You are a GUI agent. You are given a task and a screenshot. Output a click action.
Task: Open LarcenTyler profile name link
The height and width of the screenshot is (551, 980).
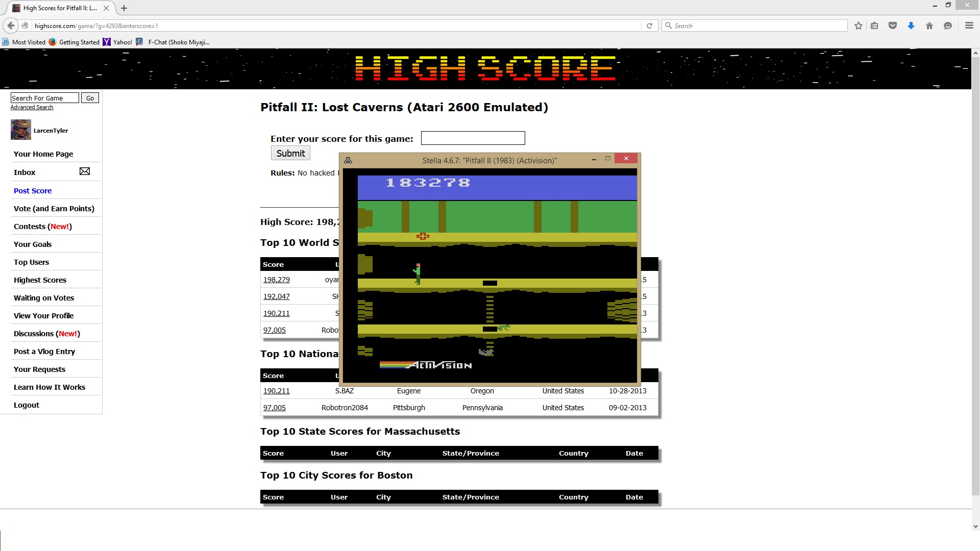point(51,131)
